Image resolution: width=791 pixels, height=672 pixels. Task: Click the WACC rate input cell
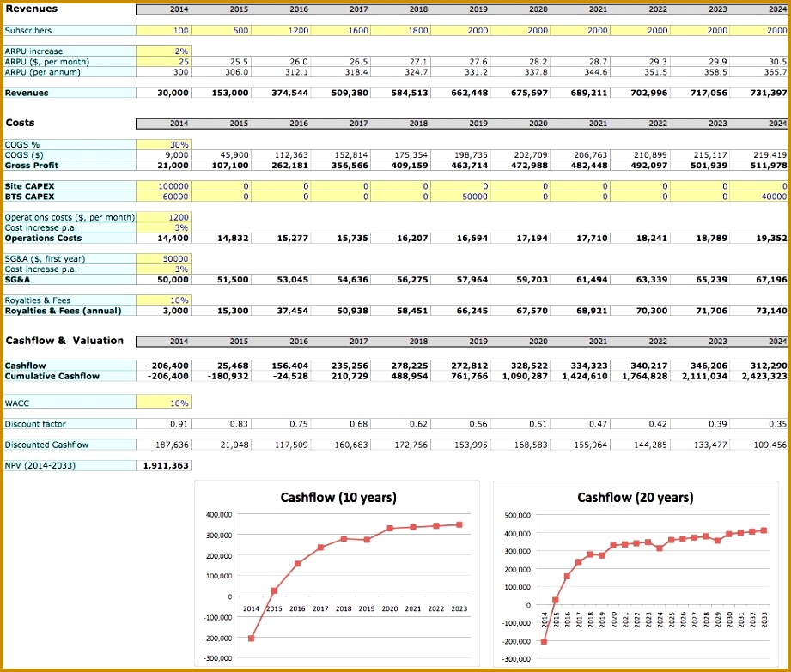click(165, 400)
